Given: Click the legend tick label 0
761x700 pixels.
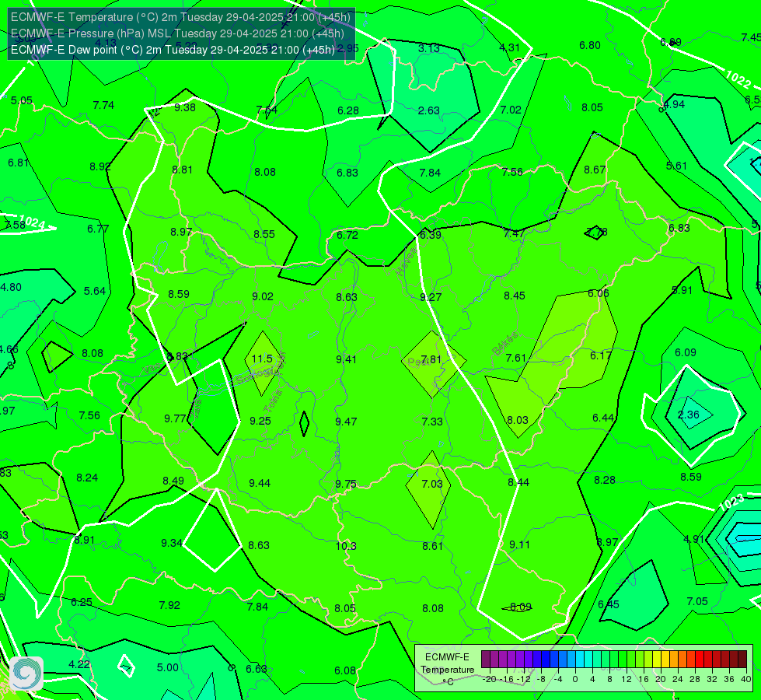Looking at the screenshot, I should [x=575, y=679].
